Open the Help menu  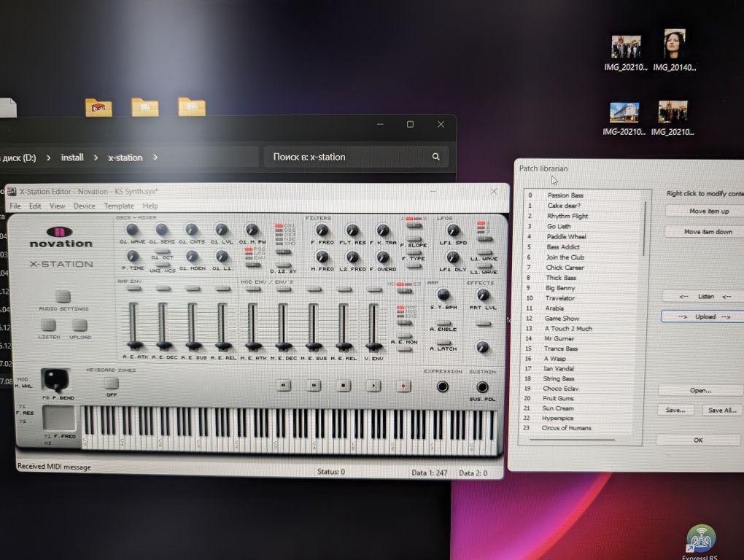click(x=150, y=206)
